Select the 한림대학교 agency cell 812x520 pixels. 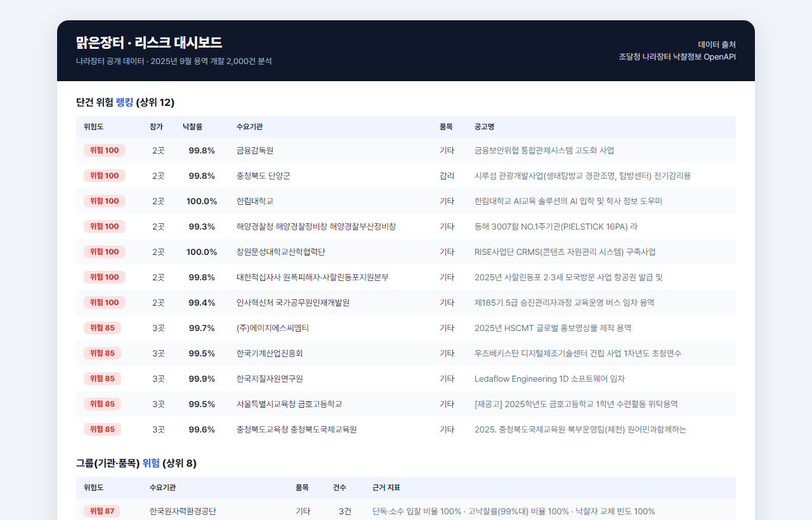coord(255,201)
